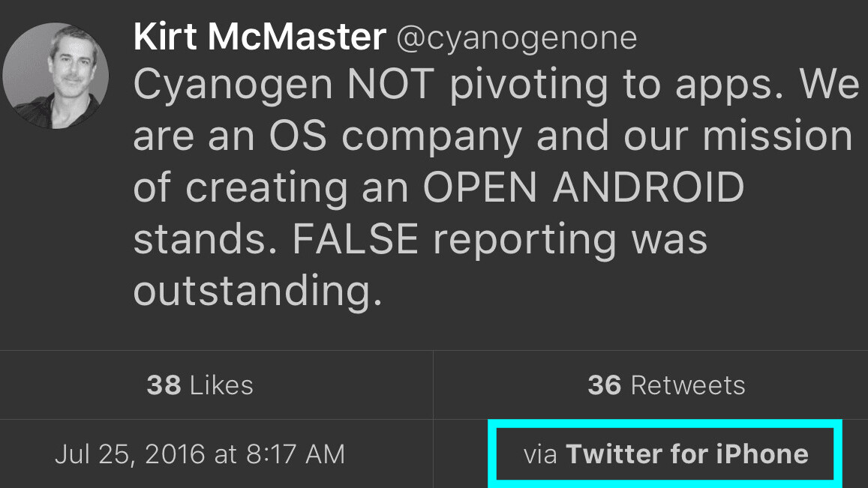Click the word outstanding in the tweet
The width and height of the screenshot is (868, 488).
tap(253, 291)
